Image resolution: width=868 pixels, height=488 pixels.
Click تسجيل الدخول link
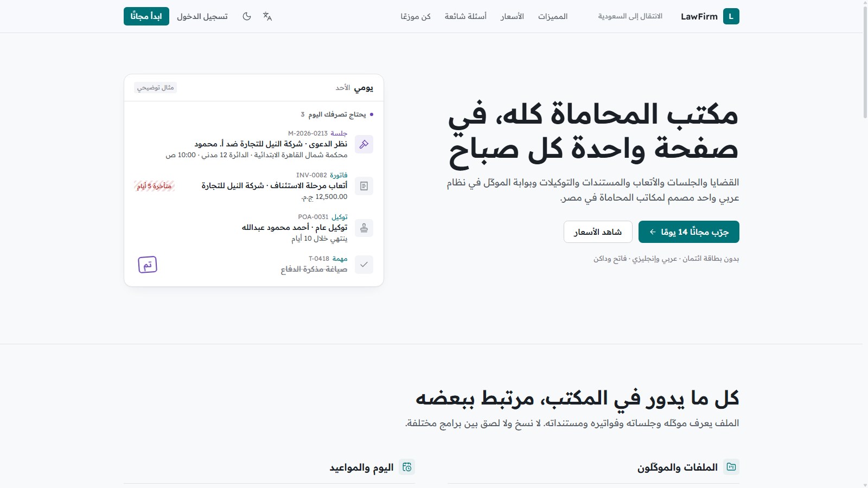point(202,16)
